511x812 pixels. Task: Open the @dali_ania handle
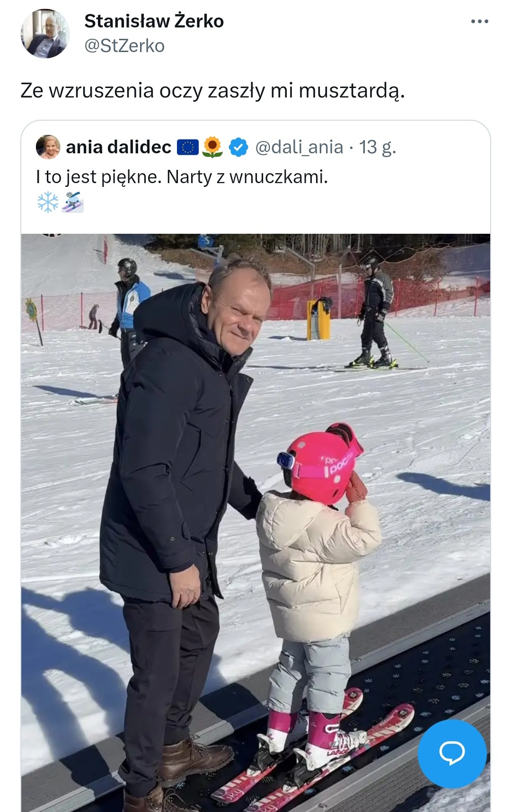pos(299,147)
